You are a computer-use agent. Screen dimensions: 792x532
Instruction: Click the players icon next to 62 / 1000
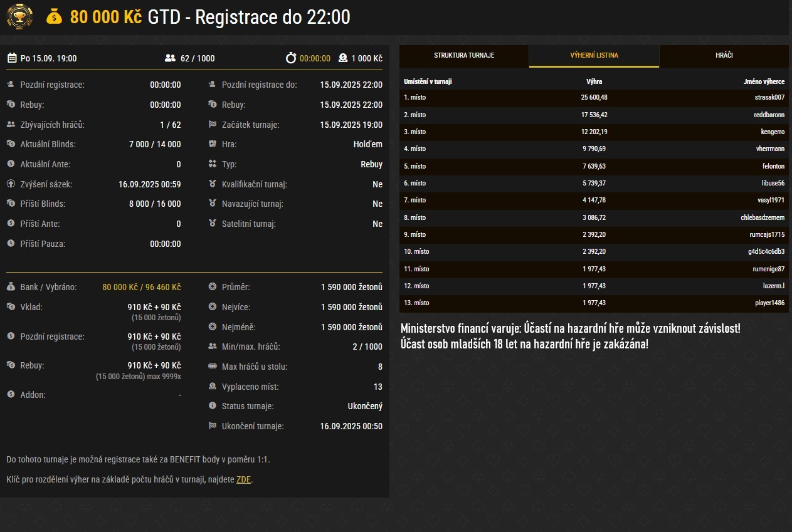pos(170,58)
